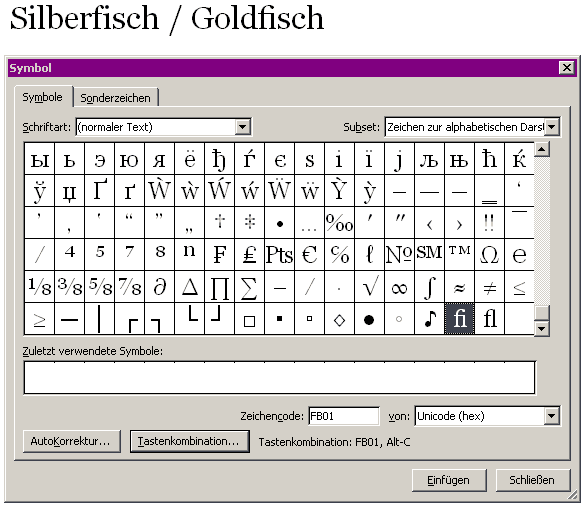The width and height of the screenshot is (586, 510).
Task: Select the franc F sign symbol
Action: pyautogui.click(x=219, y=255)
